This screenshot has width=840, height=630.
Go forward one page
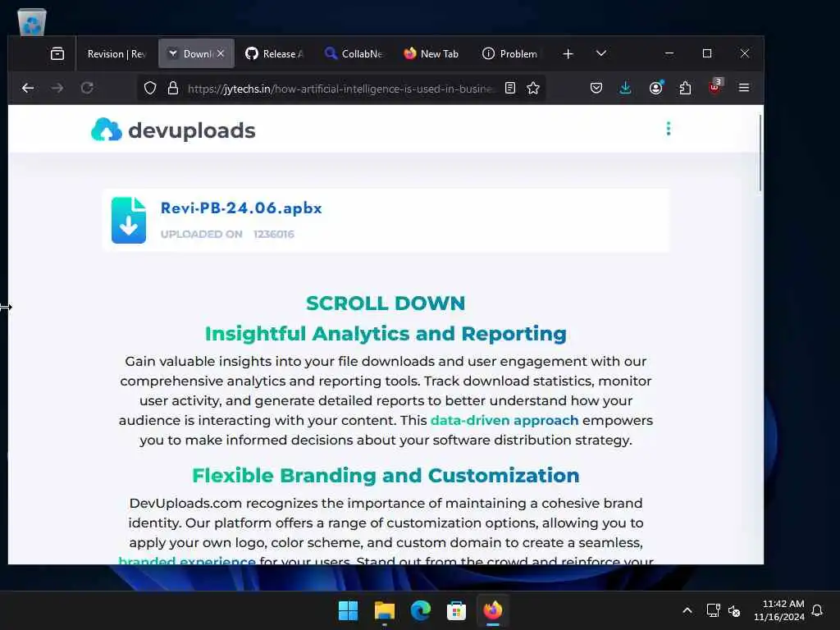pyautogui.click(x=57, y=88)
